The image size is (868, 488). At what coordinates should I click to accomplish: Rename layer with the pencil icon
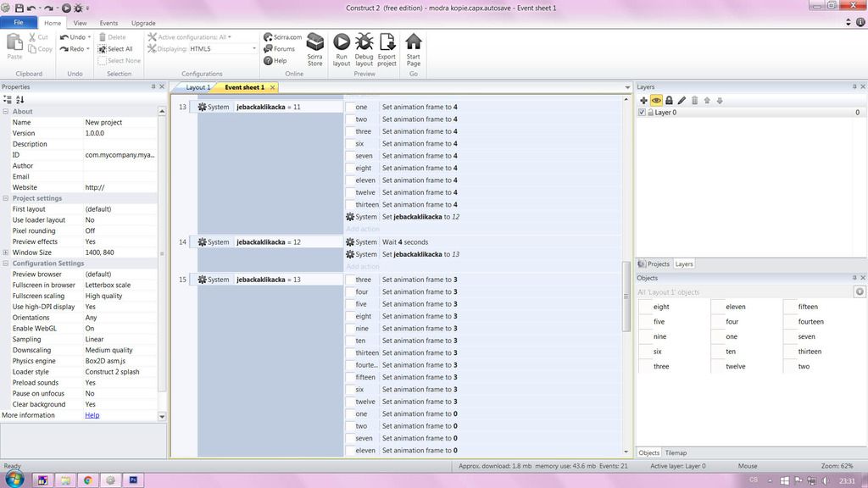pyautogui.click(x=682, y=101)
